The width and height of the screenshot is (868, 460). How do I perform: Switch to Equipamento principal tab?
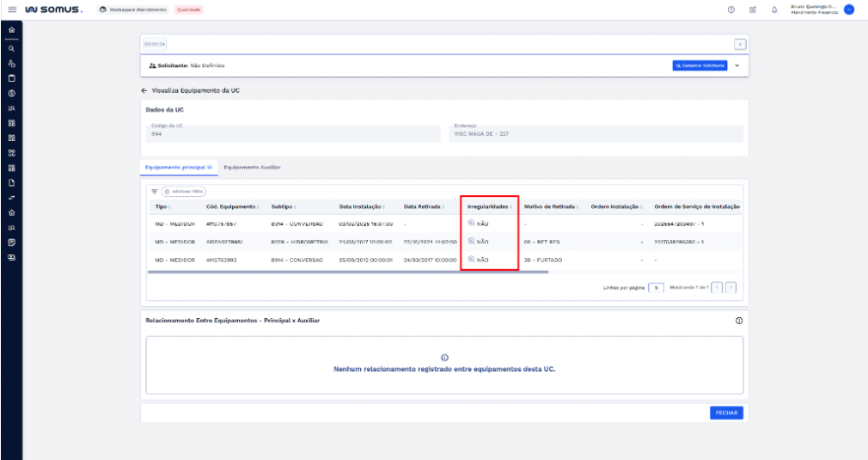(178, 167)
